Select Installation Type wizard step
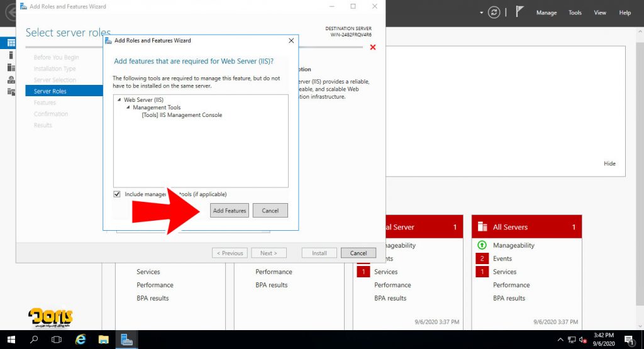The width and height of the screenshot is (644, 349). click(55, 69)
